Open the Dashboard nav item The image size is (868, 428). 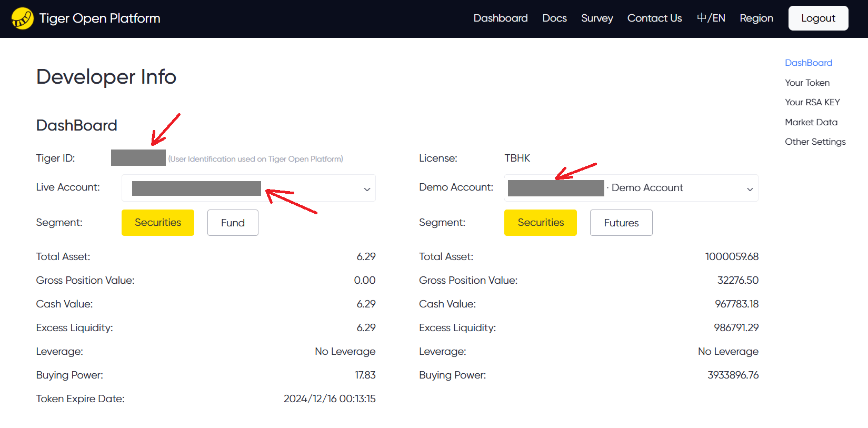pyautogui.click(x=501, y=18)
